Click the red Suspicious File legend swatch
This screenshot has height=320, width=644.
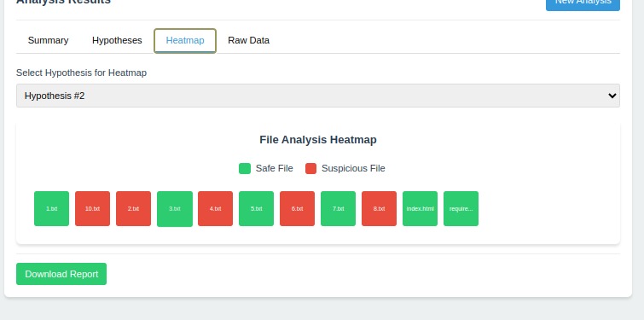[310, 168]
